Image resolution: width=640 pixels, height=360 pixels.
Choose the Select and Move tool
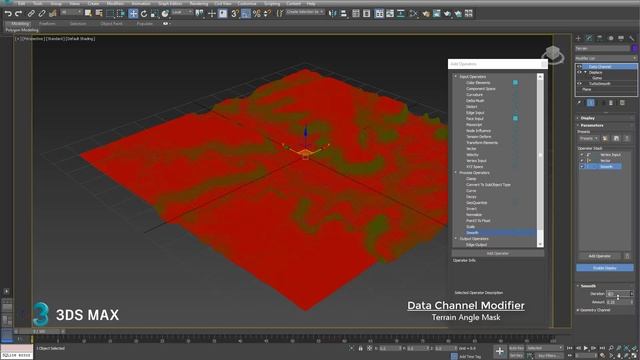coord(133,13)
